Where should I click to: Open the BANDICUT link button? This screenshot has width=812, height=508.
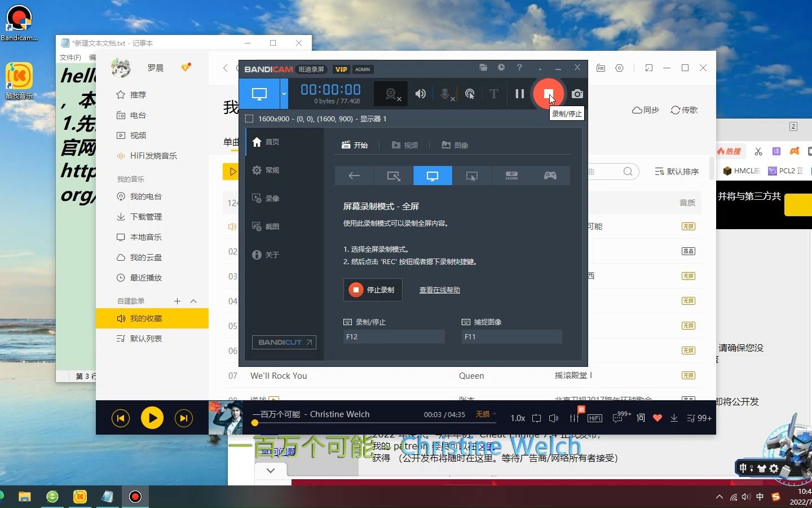coord(284,343)
